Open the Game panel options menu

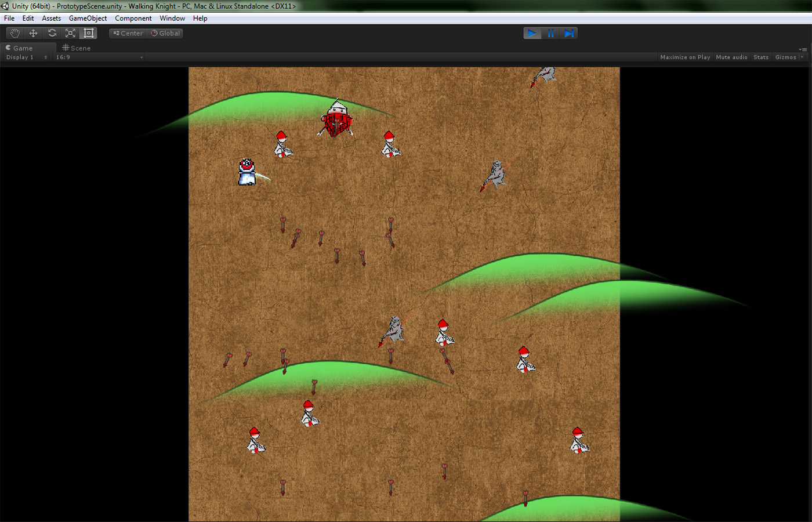[x=803, y=49]
